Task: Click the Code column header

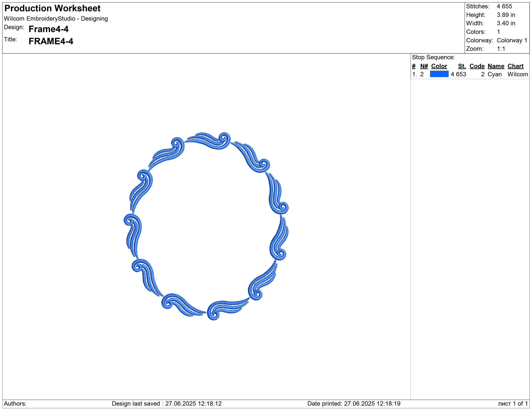Action: pyautogui.click(x=477, y=66)
